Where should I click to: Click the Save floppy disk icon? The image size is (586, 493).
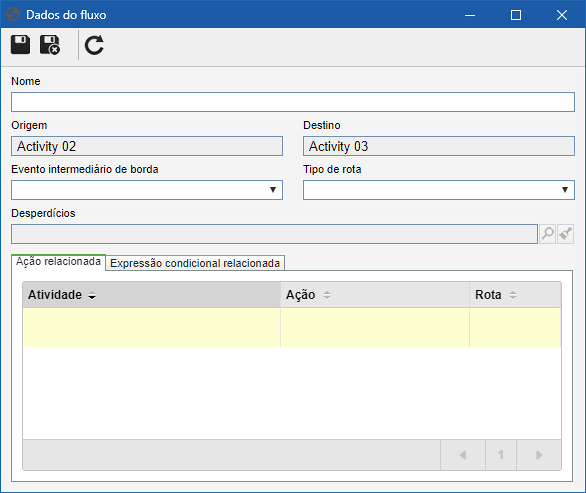coord(20,45)
